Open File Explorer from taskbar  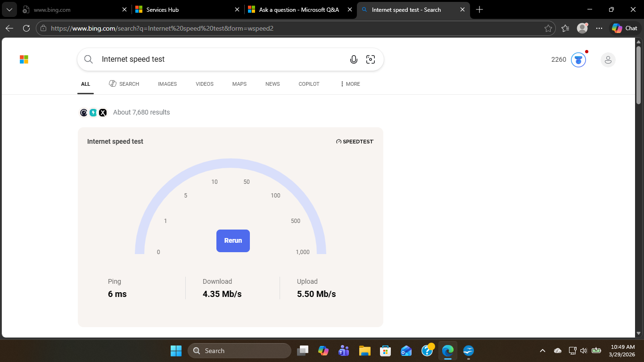[364, 351]
